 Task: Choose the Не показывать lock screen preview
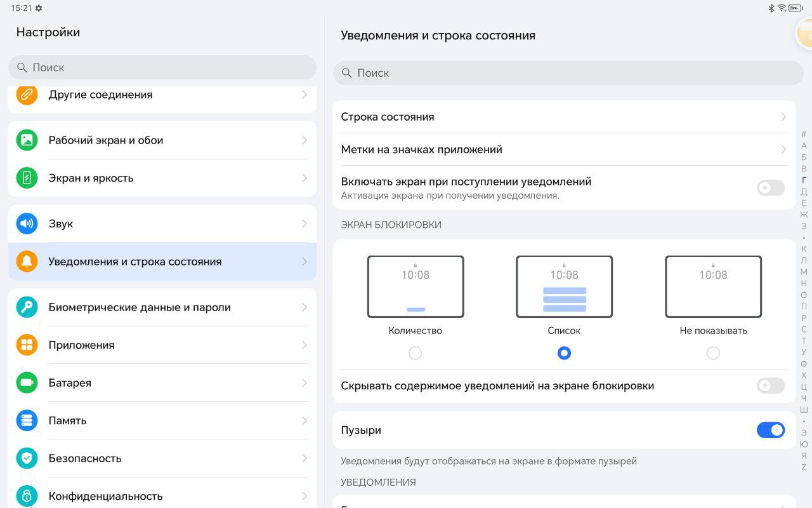713,286
